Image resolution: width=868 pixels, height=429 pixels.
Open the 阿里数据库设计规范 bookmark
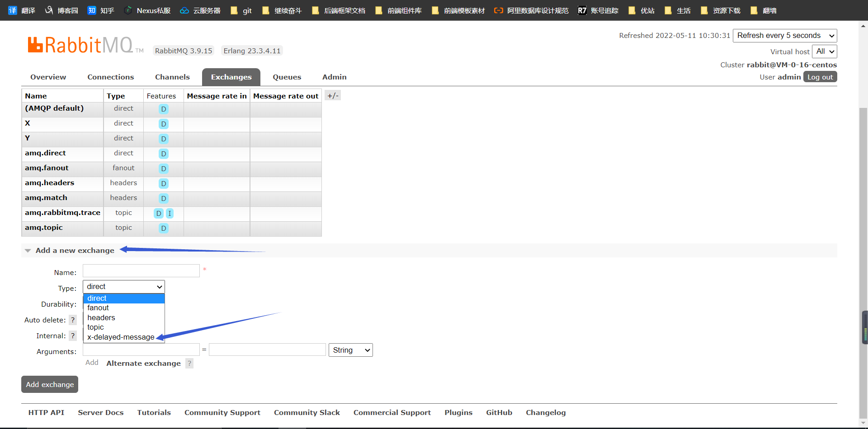coord(531,10)
